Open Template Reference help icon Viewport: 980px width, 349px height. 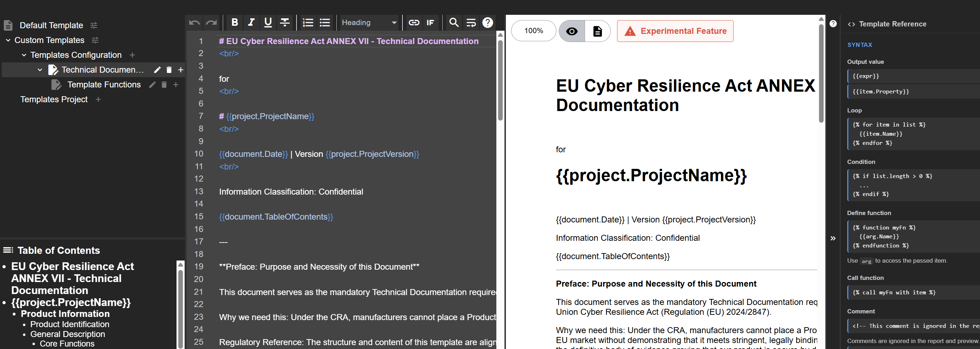coord(833,24)
